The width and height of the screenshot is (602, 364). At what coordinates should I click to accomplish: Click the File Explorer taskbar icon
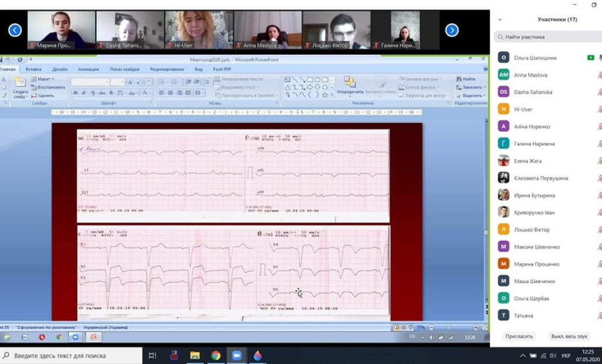pos(195,355)
